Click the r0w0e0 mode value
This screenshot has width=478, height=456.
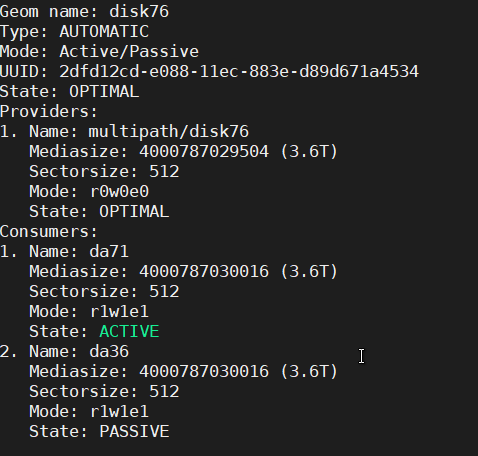[x=119, y=192]
